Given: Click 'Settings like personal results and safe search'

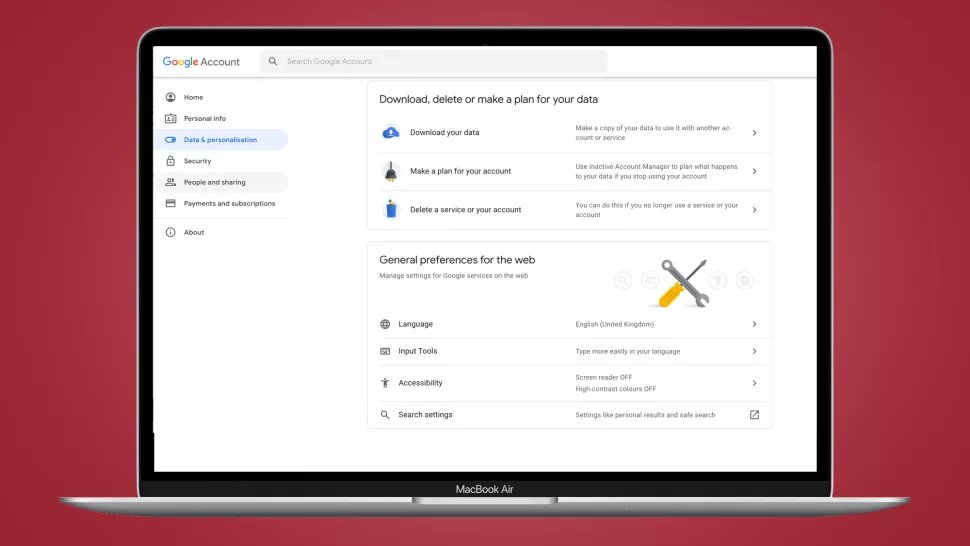Looking at the screenshot, I should coord(645,415).
